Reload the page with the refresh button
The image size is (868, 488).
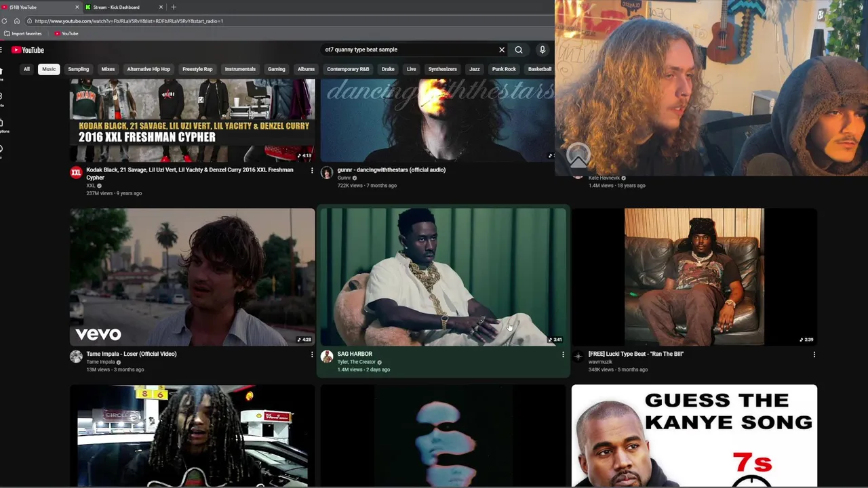(x=4, y=21)
